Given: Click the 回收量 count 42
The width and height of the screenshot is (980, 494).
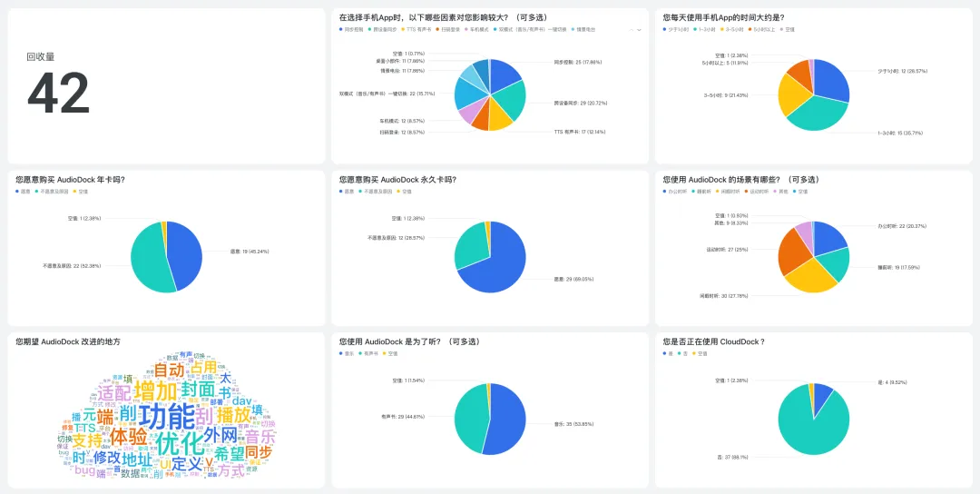Looking at the screenshot, I should [58, 93].
